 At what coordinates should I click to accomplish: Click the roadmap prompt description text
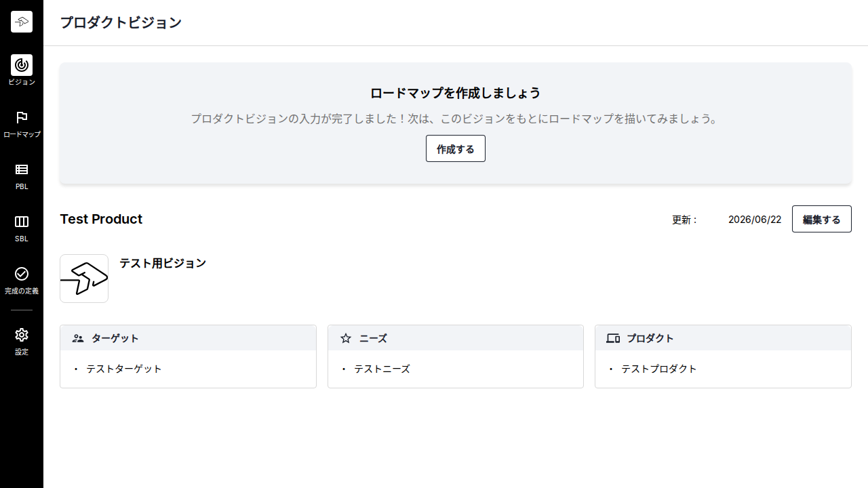(454, 119)
